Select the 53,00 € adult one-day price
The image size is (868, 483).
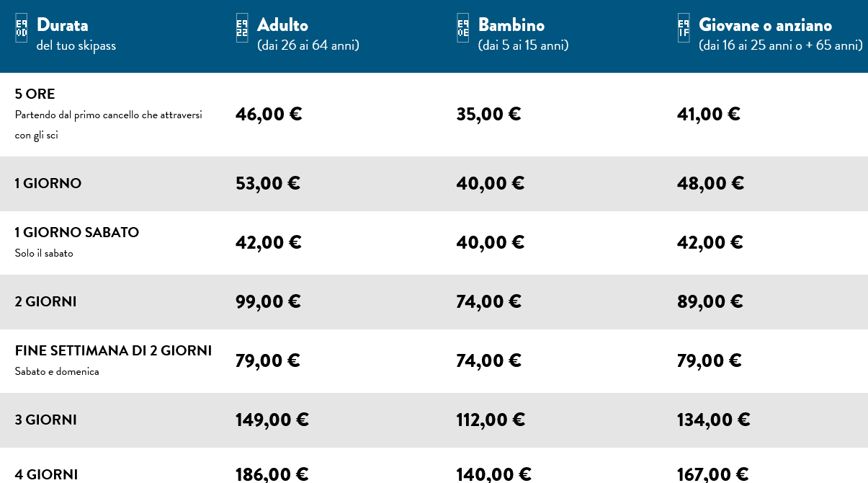[268, 183]
